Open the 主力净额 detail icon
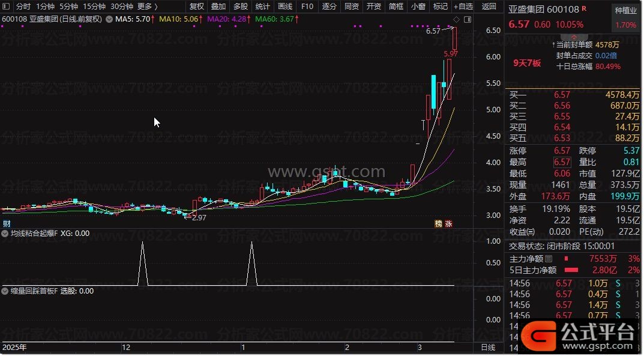 click(x=547, y=259)
